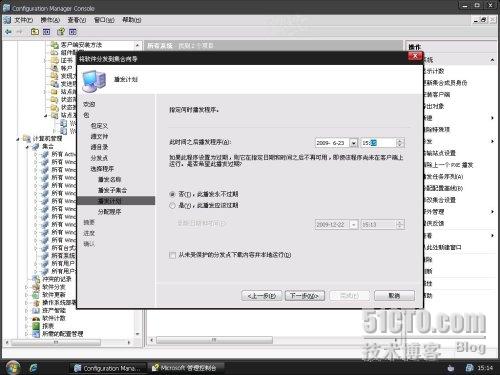This screenshot has width=500, height=375.
Task: Switch to the Microsoft 管理控制台 taskbar button
Action: (186, 368)
